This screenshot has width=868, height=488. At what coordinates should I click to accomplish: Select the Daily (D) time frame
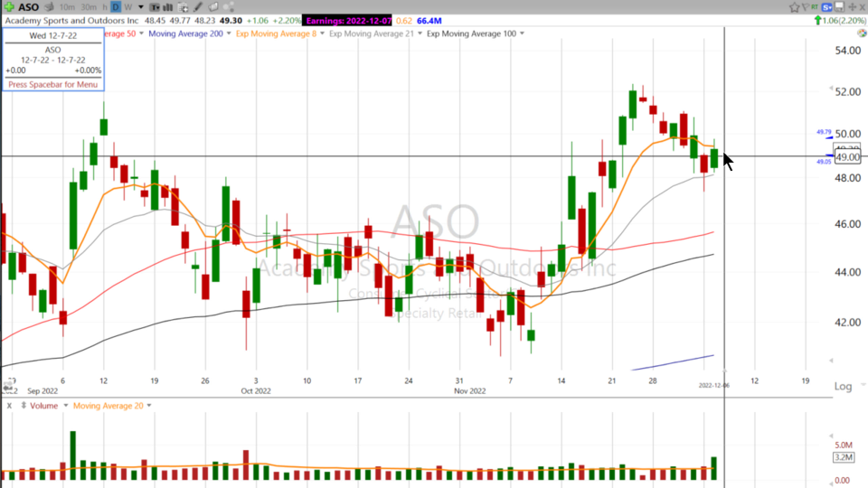tap(116, 7)
